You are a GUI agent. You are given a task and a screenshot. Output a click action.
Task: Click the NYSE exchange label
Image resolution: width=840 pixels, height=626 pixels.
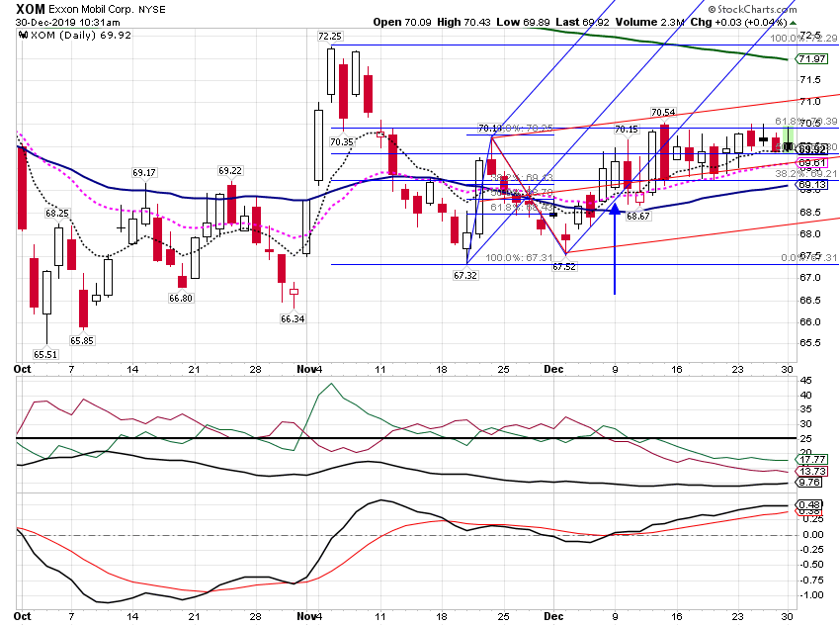[x=152, y=10]
